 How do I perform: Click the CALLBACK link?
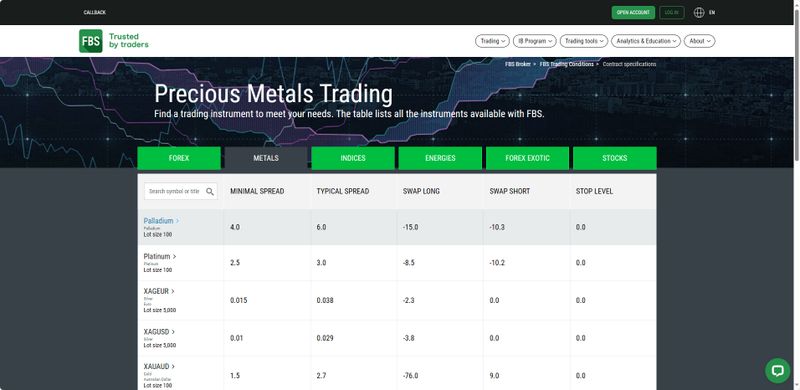(95, 13)
